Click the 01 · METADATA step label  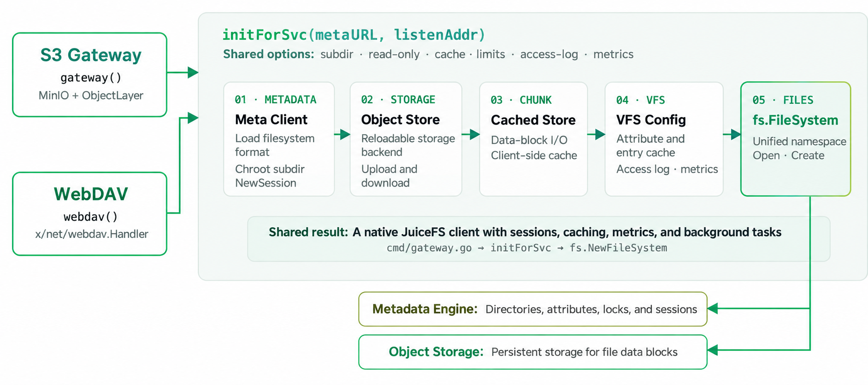coord(276,100)
